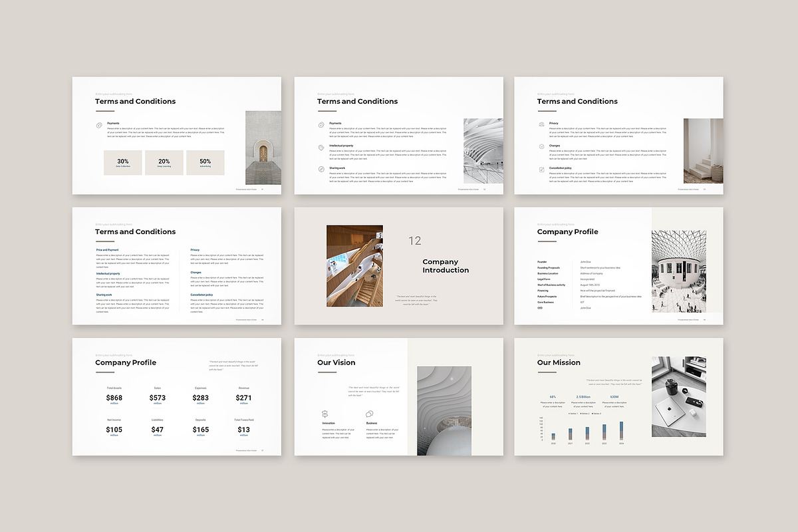The height and width of the screenshot is (532, 798).
Task: Click the Privacy icon on the staircase slide
Action: [541, 124]
